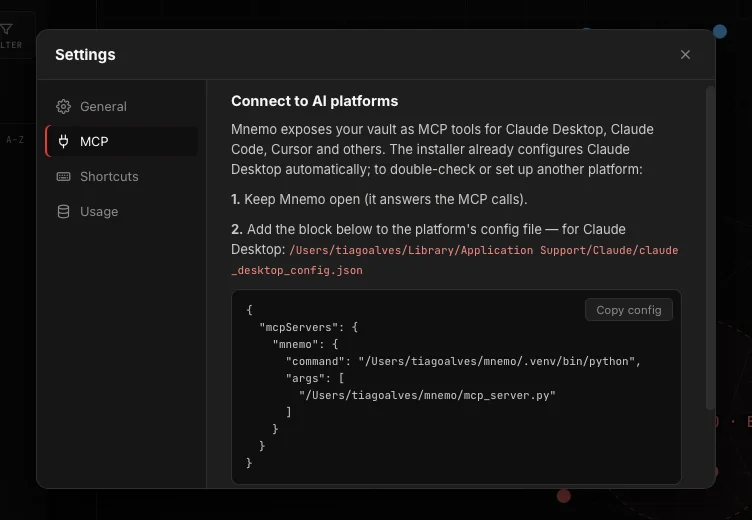Click the Settings dialog title
Image resolution: width=752 pixels, height=520 pixels.
(85, 55)
